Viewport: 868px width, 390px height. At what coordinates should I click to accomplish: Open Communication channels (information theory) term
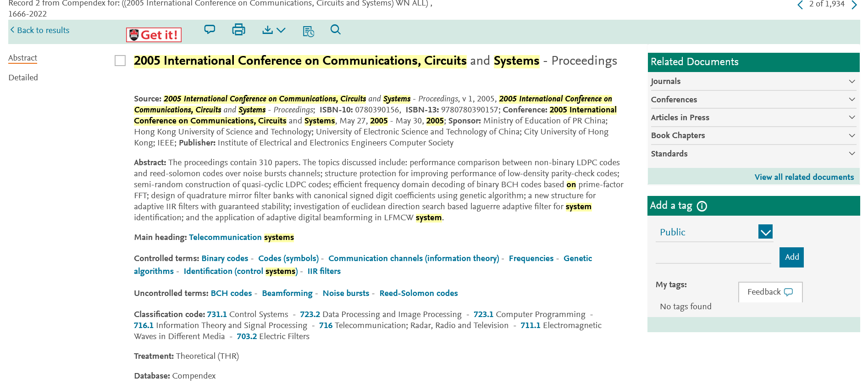[x=414, y=258]
